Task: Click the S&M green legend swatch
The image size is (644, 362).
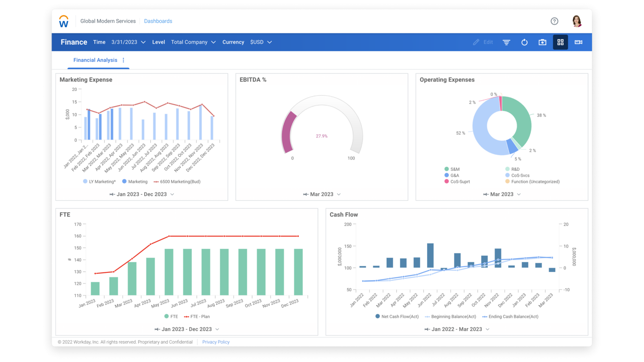Action: pos(447,169)
